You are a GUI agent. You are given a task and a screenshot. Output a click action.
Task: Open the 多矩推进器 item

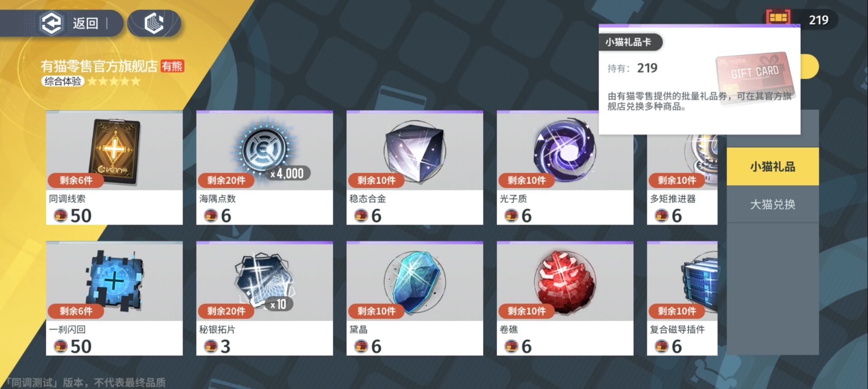(682, 168)
